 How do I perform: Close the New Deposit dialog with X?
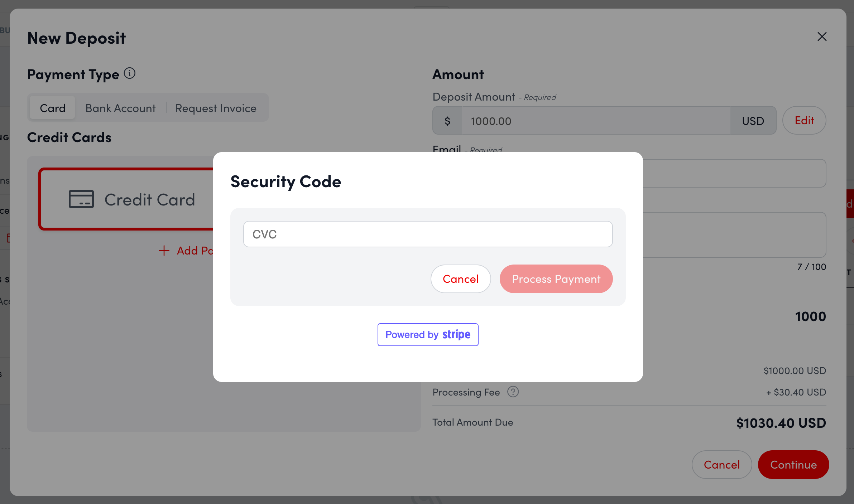tap(822, 37)
